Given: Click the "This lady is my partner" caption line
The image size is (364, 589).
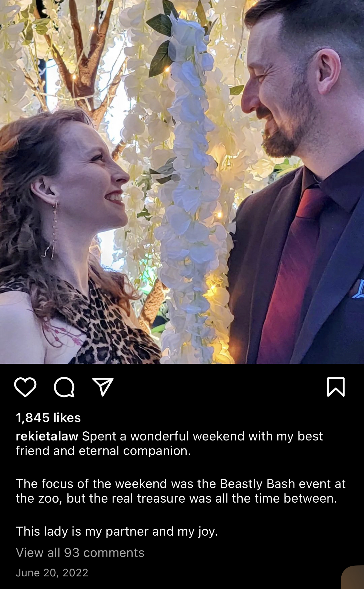Looking at the screenshot, I should click(x=117, y=531).
